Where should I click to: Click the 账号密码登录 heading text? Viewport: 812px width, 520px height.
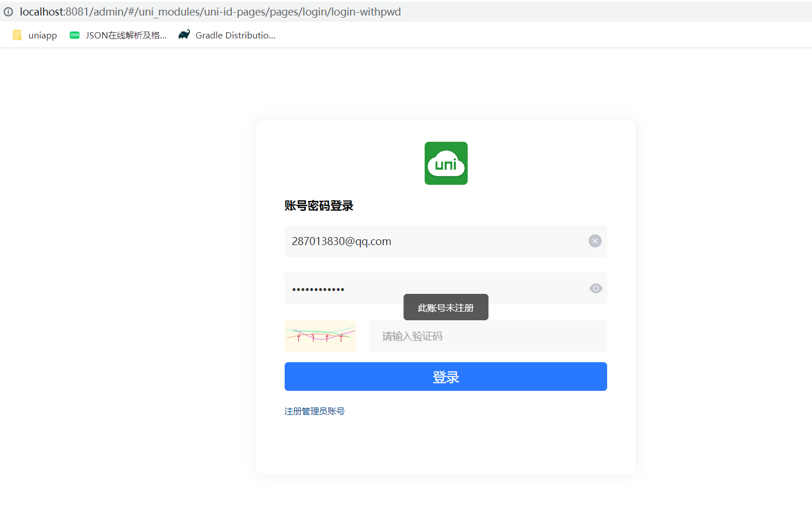click(x=319, y=206)
